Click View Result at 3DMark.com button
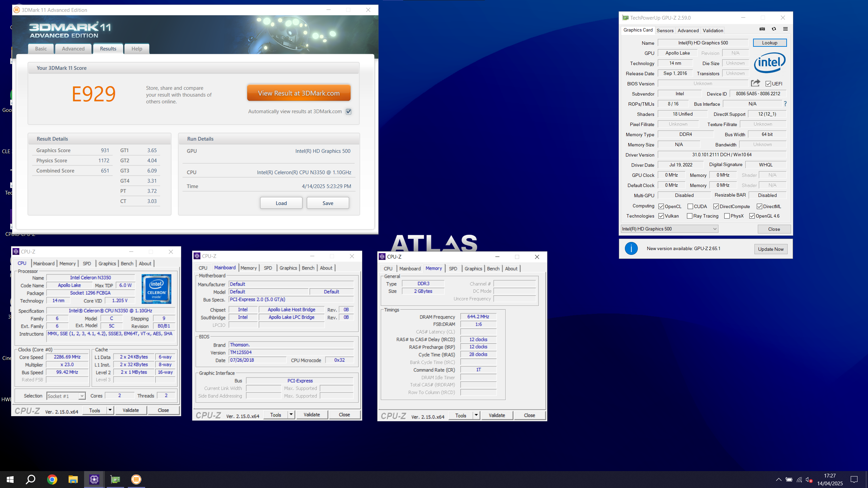The image size is (868, 488). 299,93
